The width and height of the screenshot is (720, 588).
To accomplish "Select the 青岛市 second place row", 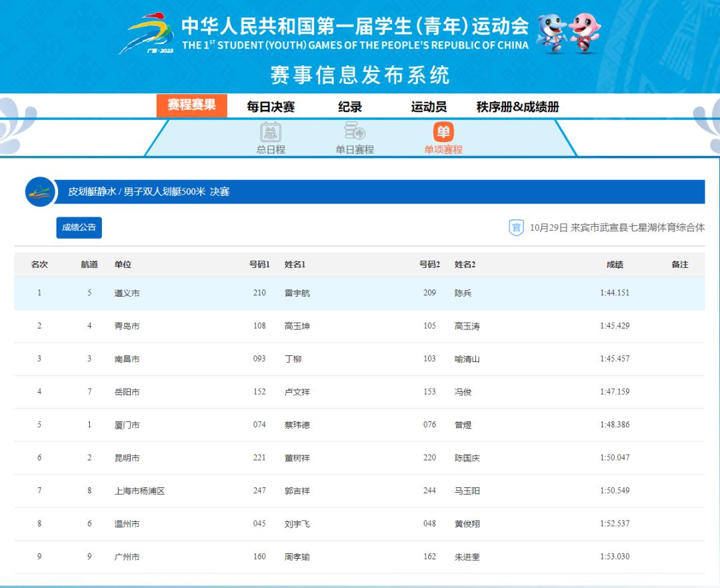I will pos(127,326).
